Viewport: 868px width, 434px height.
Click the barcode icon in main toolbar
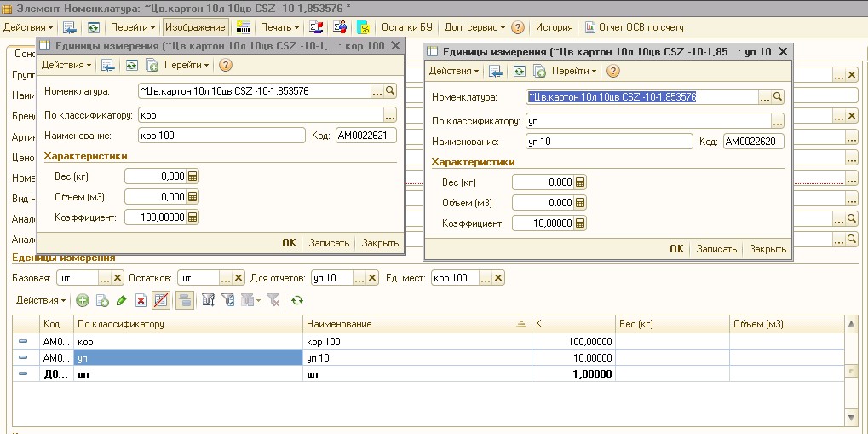[x=244, y=27]
